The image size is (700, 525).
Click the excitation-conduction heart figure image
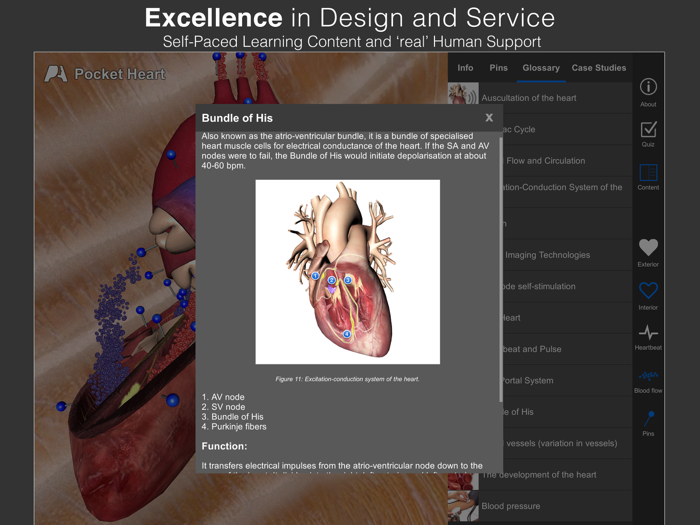[347, 272]
